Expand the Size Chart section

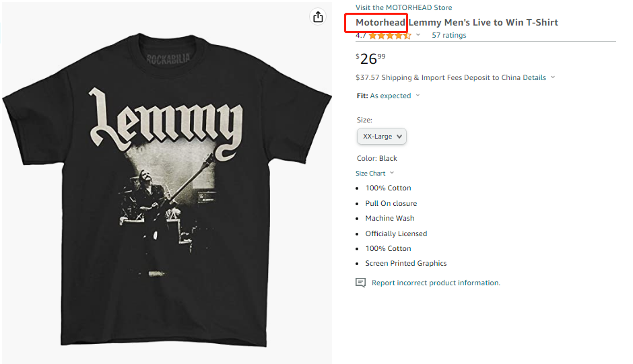point(375,174)
